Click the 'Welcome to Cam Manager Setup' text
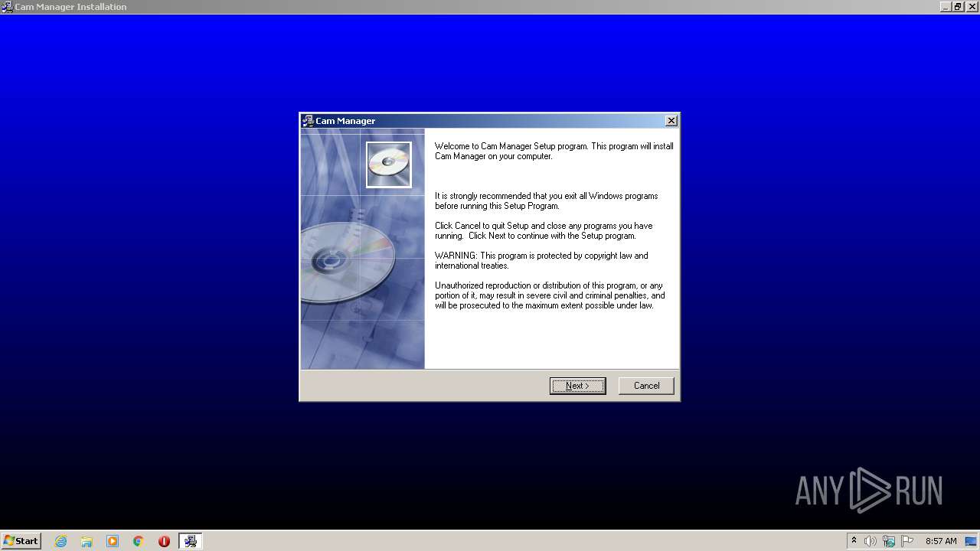Viewport: 980px width, 551px height. click(554, 151)
